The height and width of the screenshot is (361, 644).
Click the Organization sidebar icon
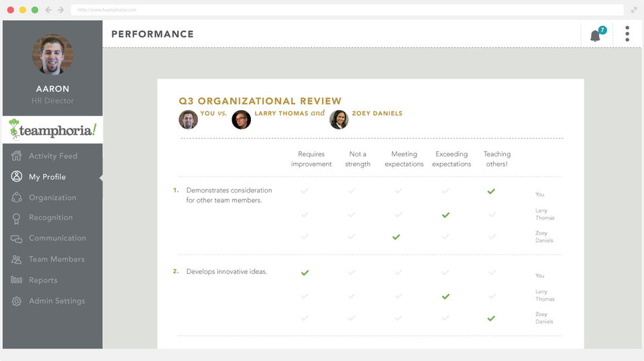coord(17,198)
